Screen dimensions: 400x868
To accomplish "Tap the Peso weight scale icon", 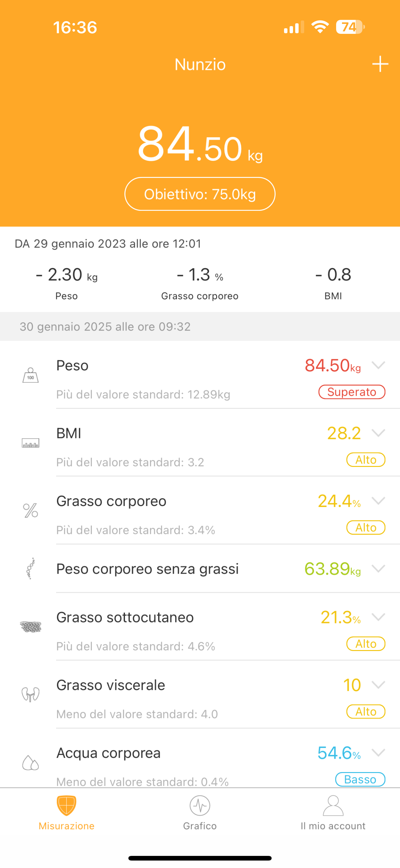I will point(31,375).
